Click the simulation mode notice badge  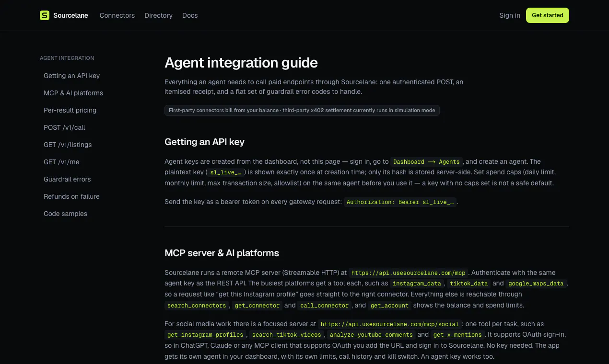point(302,110)
